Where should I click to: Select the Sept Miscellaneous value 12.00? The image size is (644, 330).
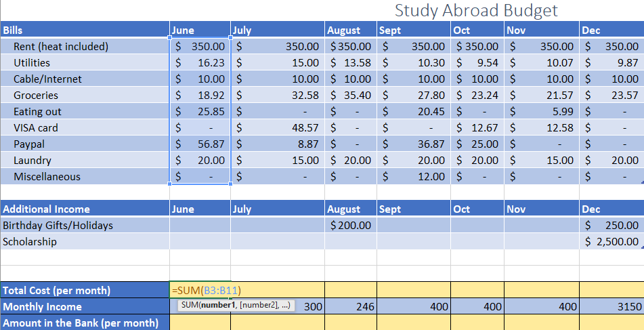tap(414, 176)
